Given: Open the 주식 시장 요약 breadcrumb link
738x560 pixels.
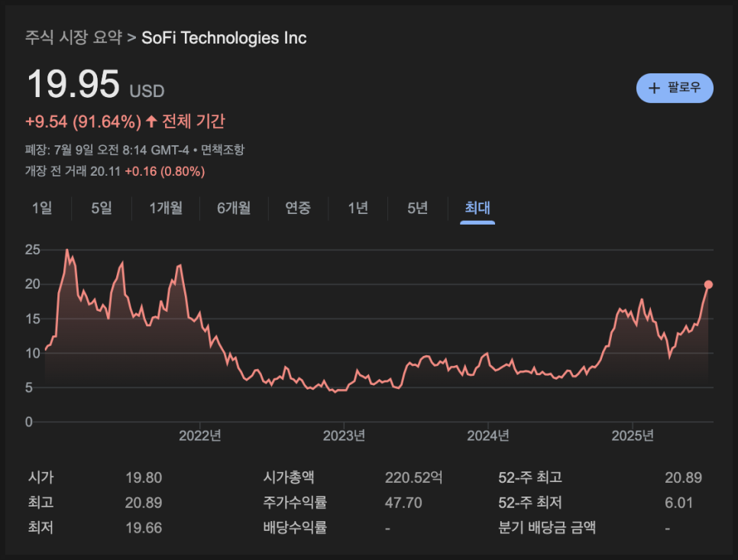Looking at the screenshot, I should [73, 37].
